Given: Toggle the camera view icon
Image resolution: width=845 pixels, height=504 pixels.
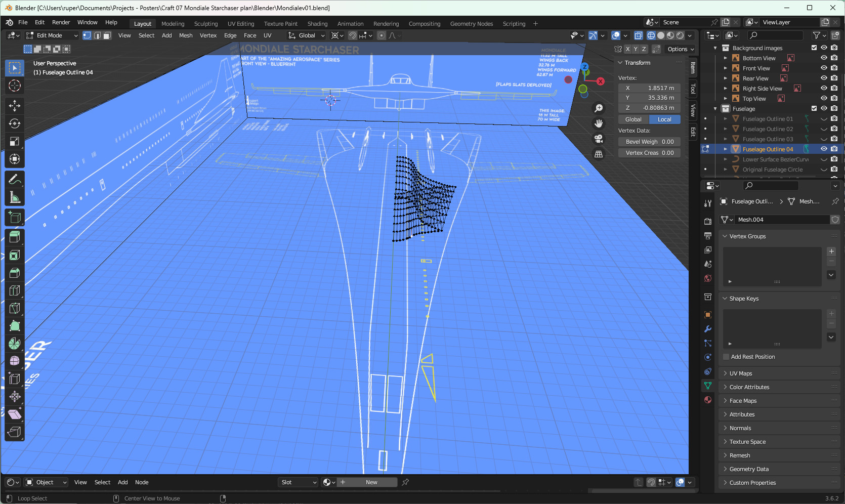Looking at the screenshot, I should coord(599,139).
